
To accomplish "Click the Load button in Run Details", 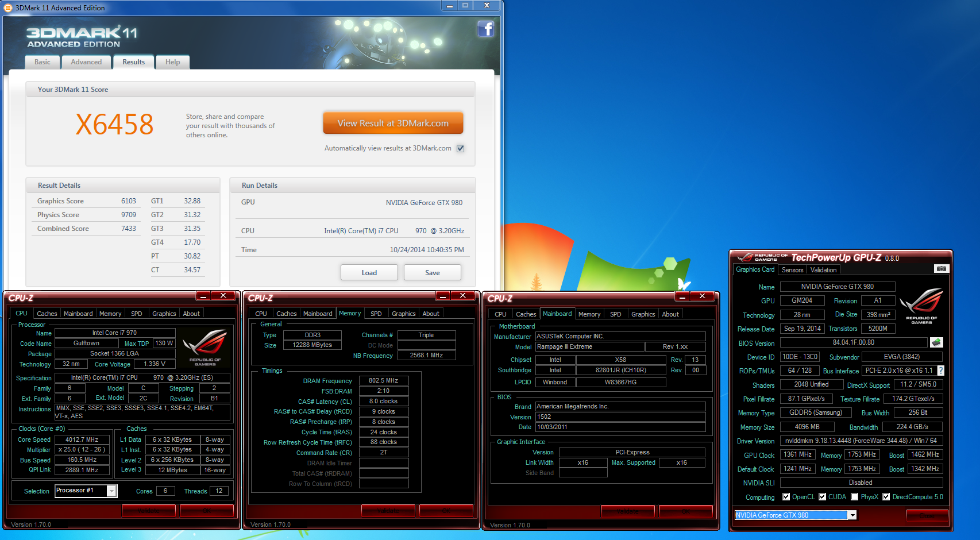I will click(x=369, y=272).
